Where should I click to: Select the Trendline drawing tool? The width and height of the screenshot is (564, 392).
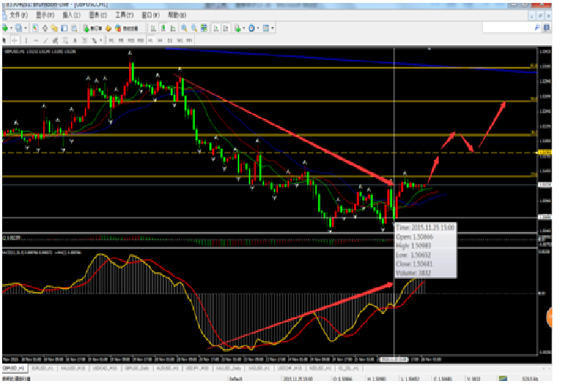point(46,40)
